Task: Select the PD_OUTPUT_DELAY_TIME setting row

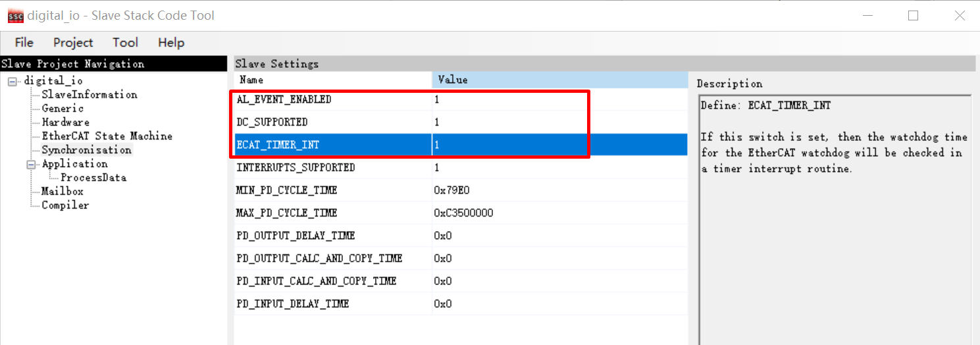Action: [461, 236]
